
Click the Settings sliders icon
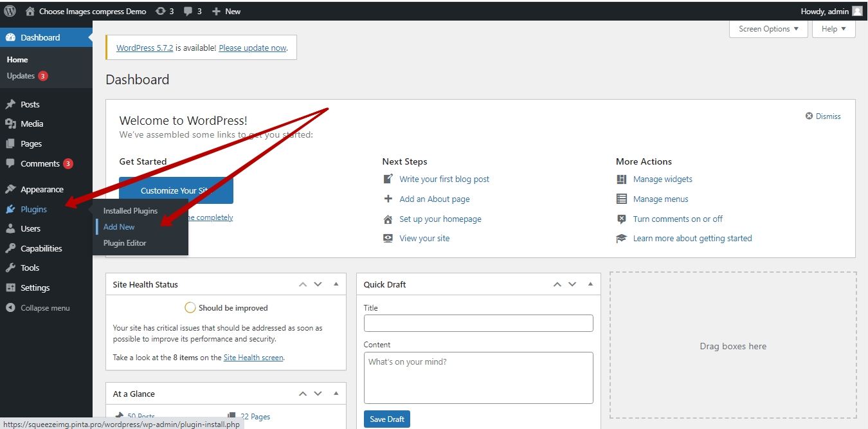click(10, 288)
